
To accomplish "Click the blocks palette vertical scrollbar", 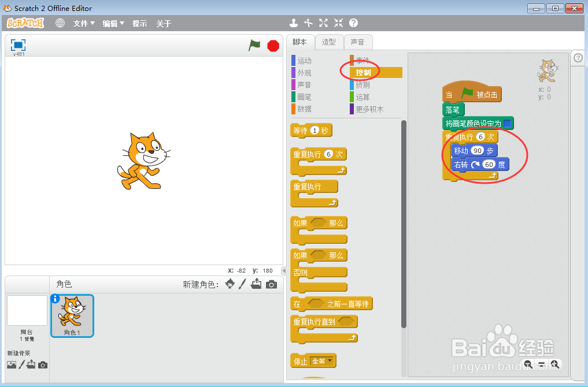I will [404, 224].
